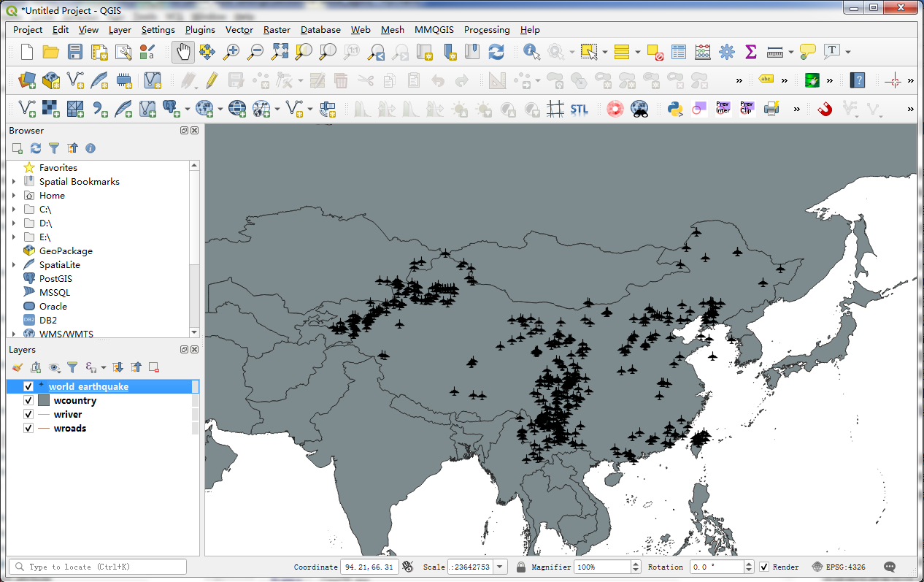Select the GeoPackage entry in Browser
This screenshot has width=924, height=582.
coord(66,251)
